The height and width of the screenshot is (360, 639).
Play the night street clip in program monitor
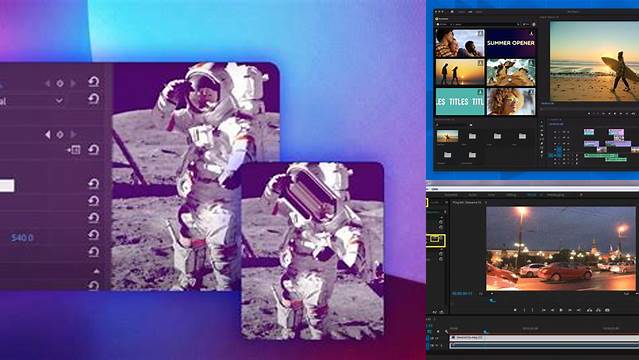pos(561,310)
